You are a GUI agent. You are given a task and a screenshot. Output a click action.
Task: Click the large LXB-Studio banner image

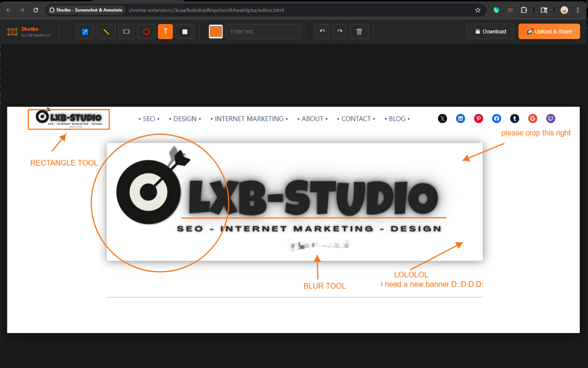point(294,202)
